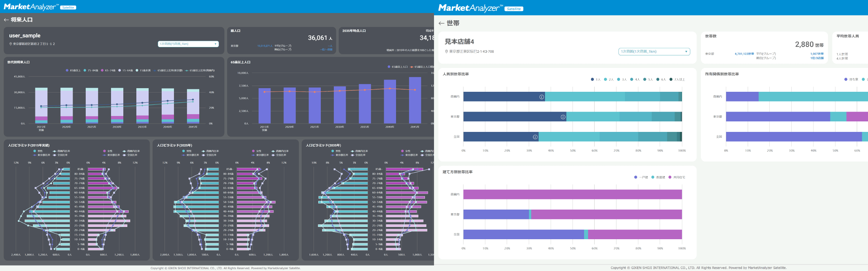Click 人口ピラミッド(2025年) chart title
This screenshot has width=868, height=271.
(x=175, y=146)
